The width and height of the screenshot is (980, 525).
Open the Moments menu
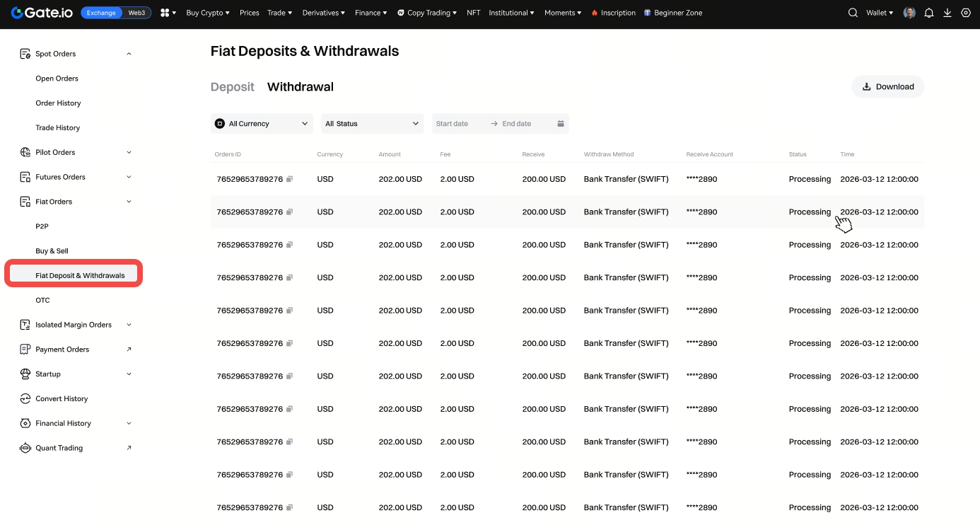(x=563, y=13)
